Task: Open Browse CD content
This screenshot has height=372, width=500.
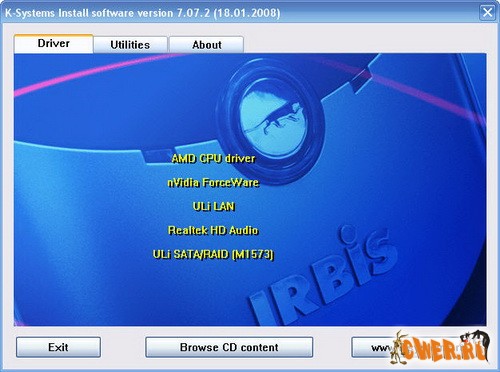Action: point(229,347)
